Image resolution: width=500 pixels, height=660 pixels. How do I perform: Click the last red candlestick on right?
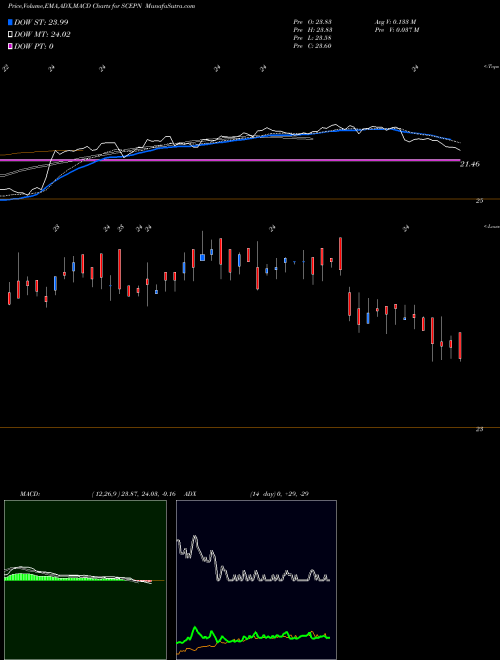[460, 346]
